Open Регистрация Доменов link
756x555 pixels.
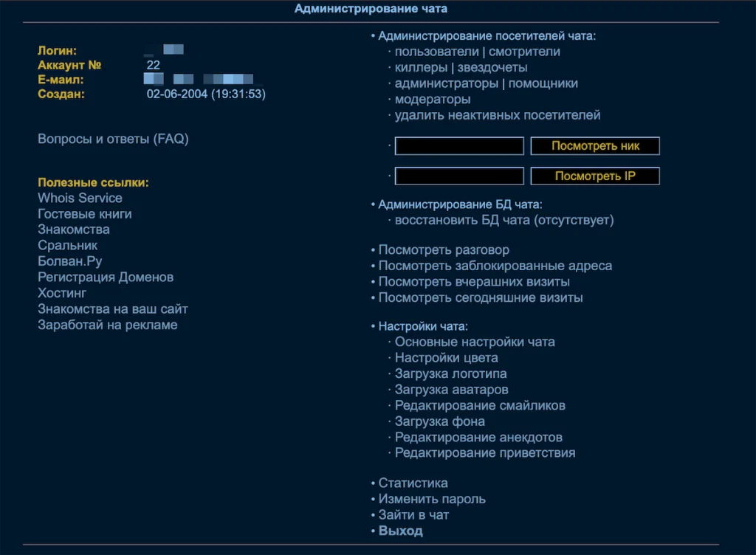[106, 277]
